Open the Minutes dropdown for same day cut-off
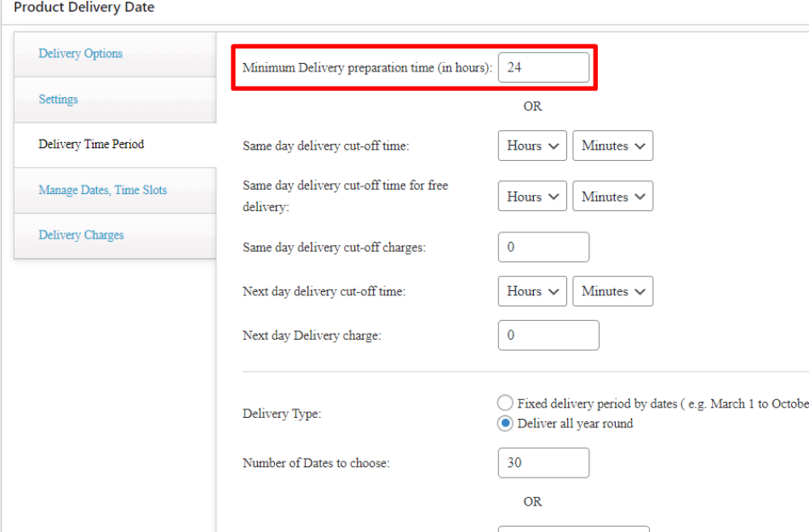This screenshot has height=532, width=809. click(x=612, y=146)
